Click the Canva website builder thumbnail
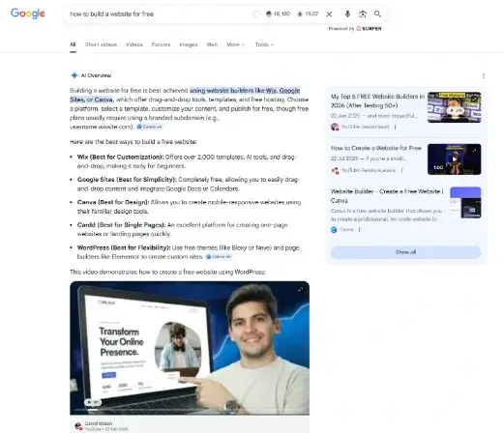Image resolution: width=504 pixels, height=433 pixels. (x=465, y=202)
